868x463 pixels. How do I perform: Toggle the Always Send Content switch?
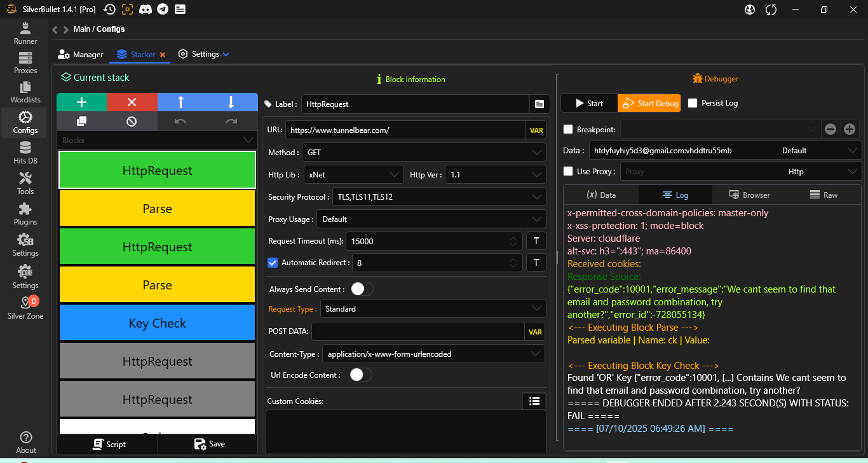362,289
